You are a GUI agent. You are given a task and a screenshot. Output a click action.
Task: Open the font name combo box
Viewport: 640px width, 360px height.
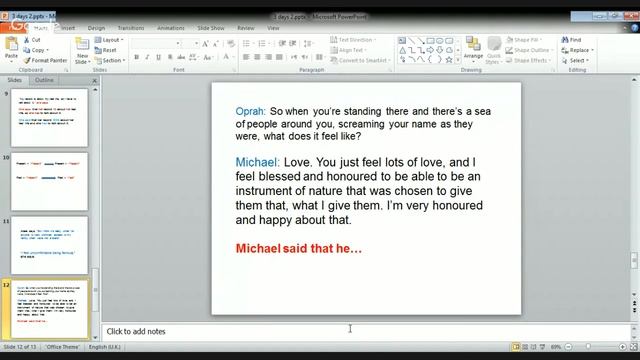click(x=156, y=43)
